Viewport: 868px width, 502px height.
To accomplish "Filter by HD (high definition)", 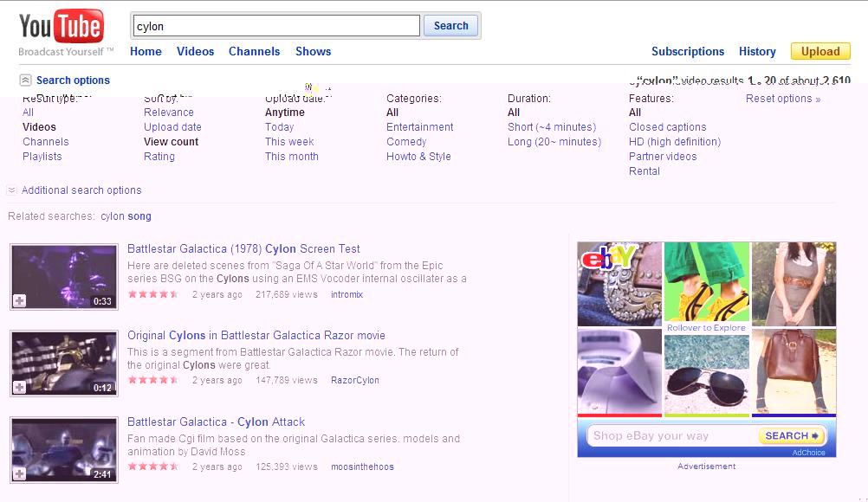I will (x=675, y=142).
